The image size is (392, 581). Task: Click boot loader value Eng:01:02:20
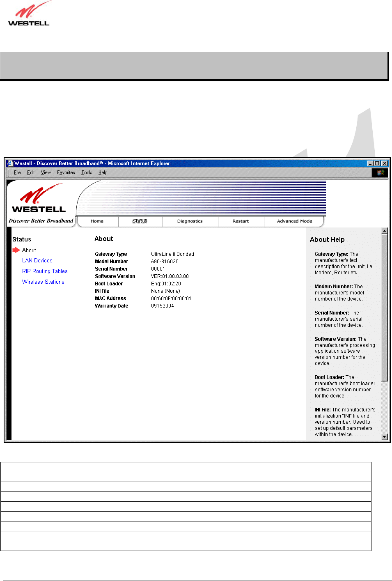click(166, 284)
